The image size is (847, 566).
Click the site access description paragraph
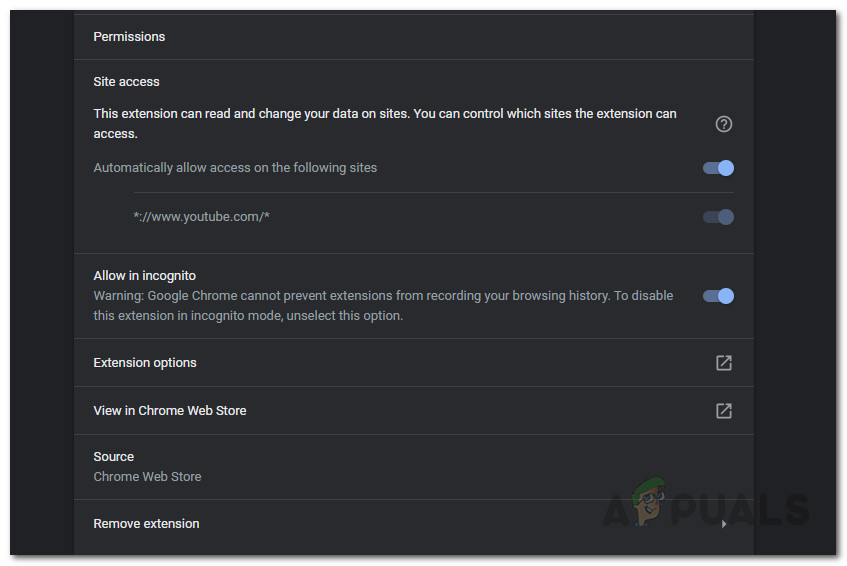click(x=385, y=123)
